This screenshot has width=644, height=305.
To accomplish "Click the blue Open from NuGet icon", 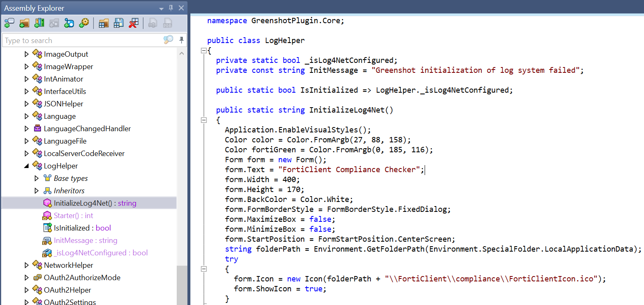I will (69, 23).
